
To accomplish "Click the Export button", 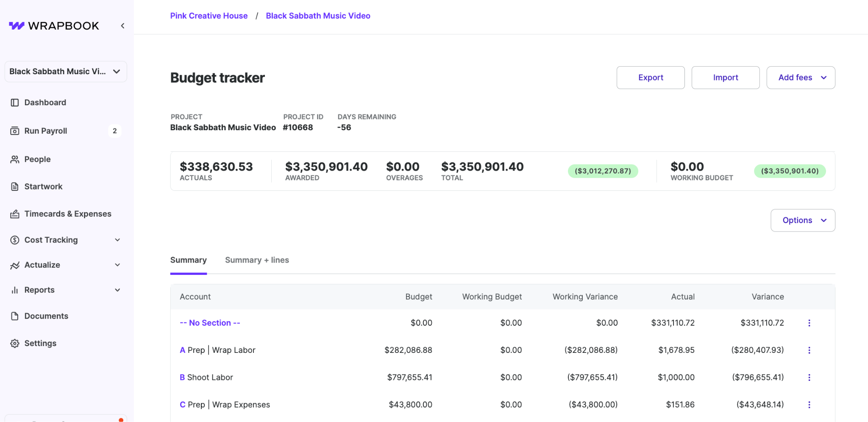I will tap(650, 78).
